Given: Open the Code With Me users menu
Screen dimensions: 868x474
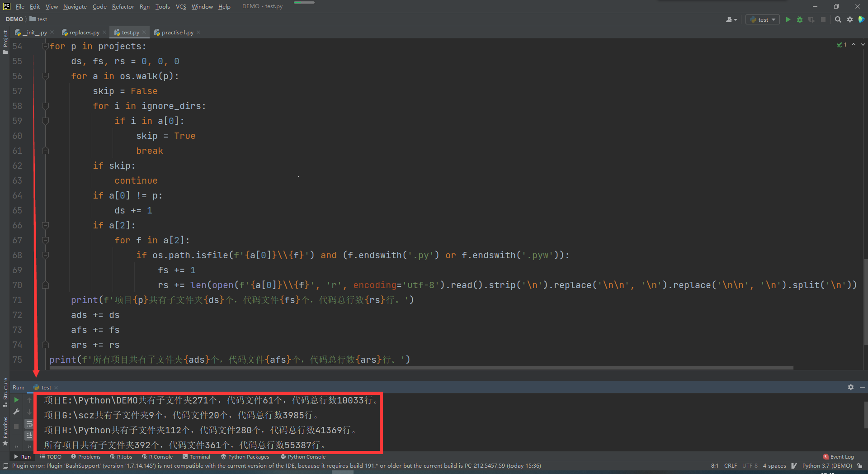Looking at the screenshot, I should click(x=731, y=19).
